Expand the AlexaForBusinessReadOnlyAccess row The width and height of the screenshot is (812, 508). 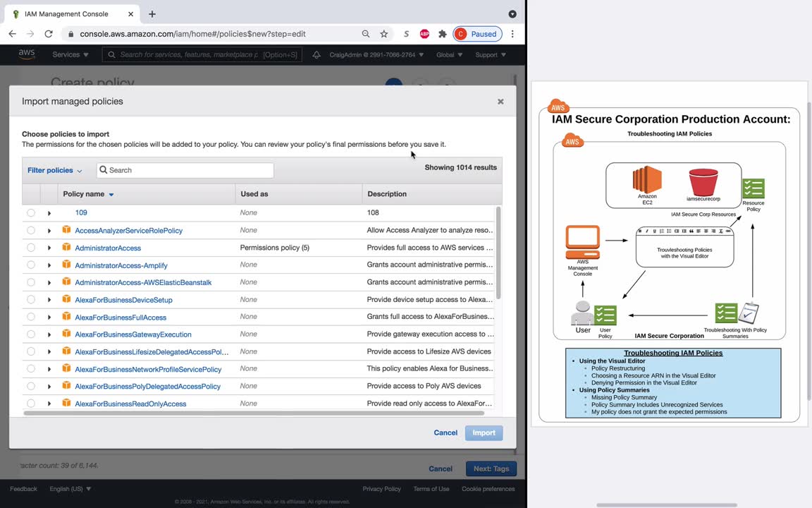49,404
